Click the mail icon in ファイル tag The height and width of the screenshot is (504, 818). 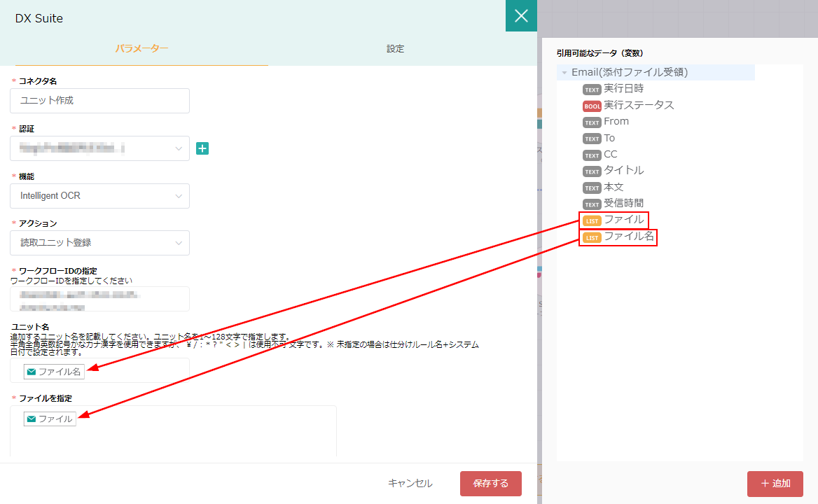tap(31, 419)
